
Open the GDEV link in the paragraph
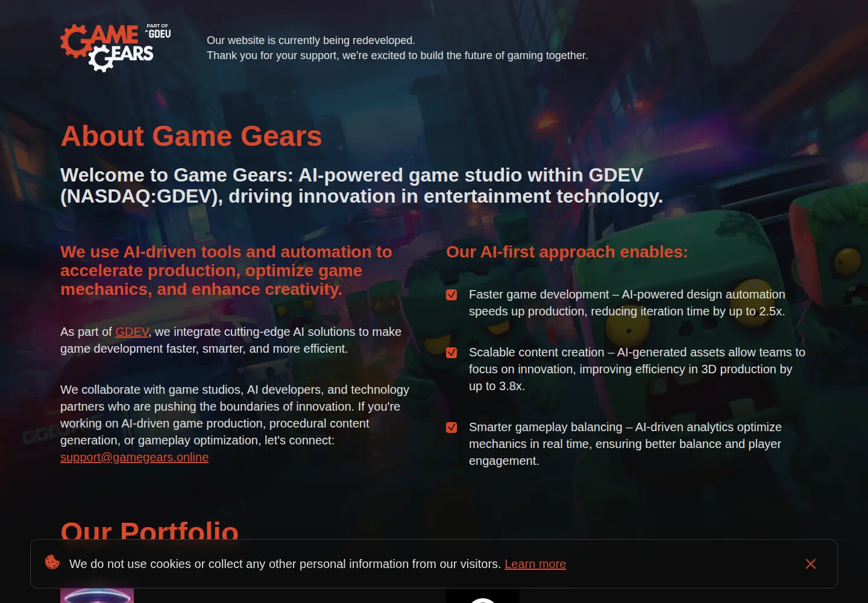[132, 332]
